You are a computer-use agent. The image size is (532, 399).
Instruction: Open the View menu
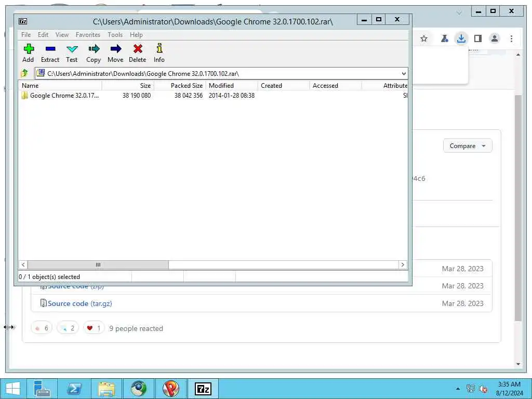pyautogui.click(x=62, y=35)
